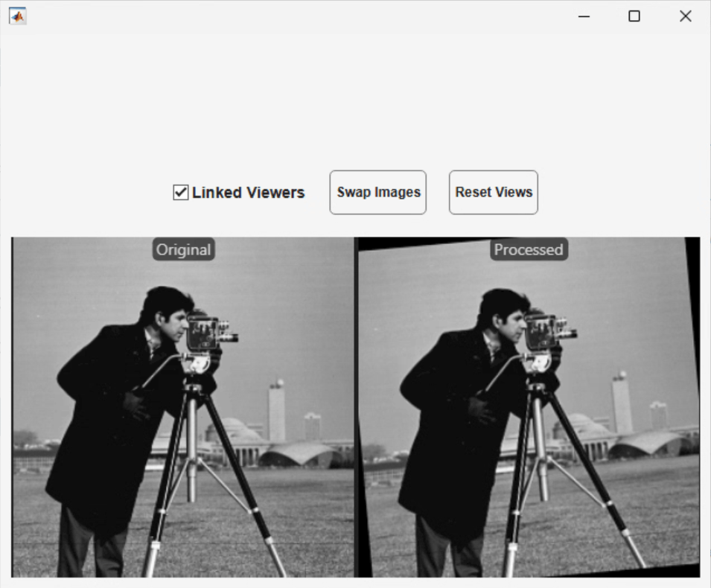Toggle the Linked Viewers checkbox
This screenshot has height=588, width=711.
180,192
